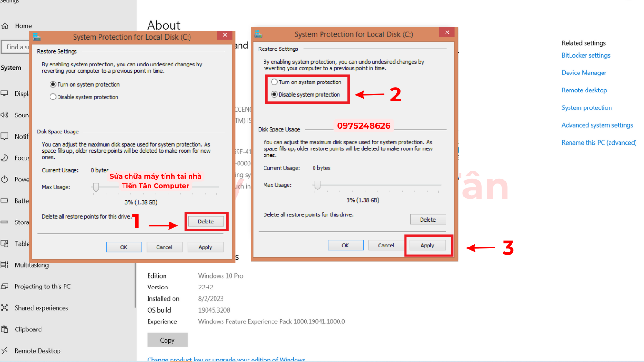The width and height of the screenshot is (644, 362).
Task: Open System protection link
Action: click(x=586, y=107)
